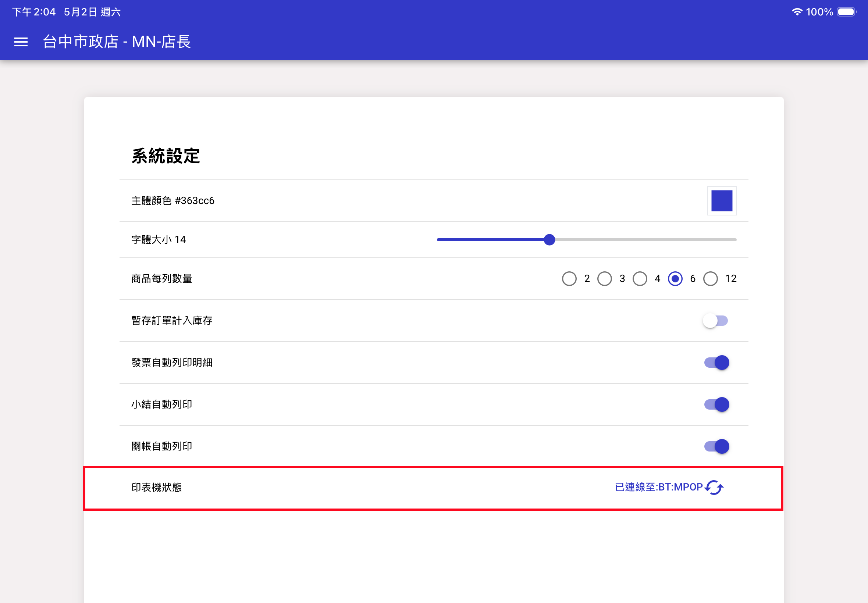Toggle 關帳自動列印 switch
Image resolution: width=868 pixels, height=603 pixels.
tap(717, 447)
